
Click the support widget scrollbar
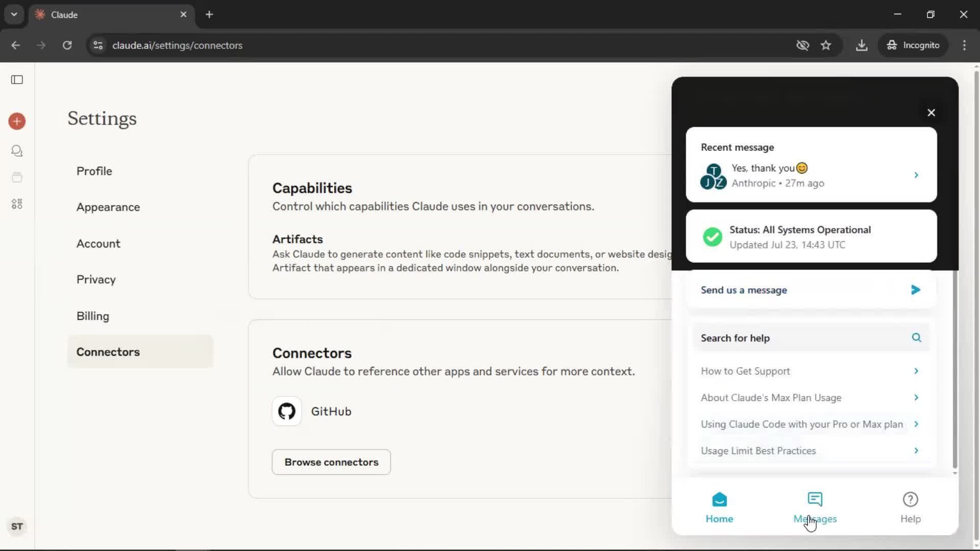[954, 370]
